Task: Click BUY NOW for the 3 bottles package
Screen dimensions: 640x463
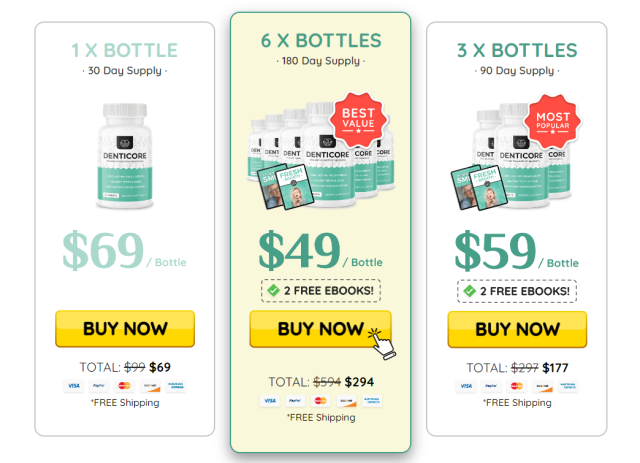Action: click(517, 329)
